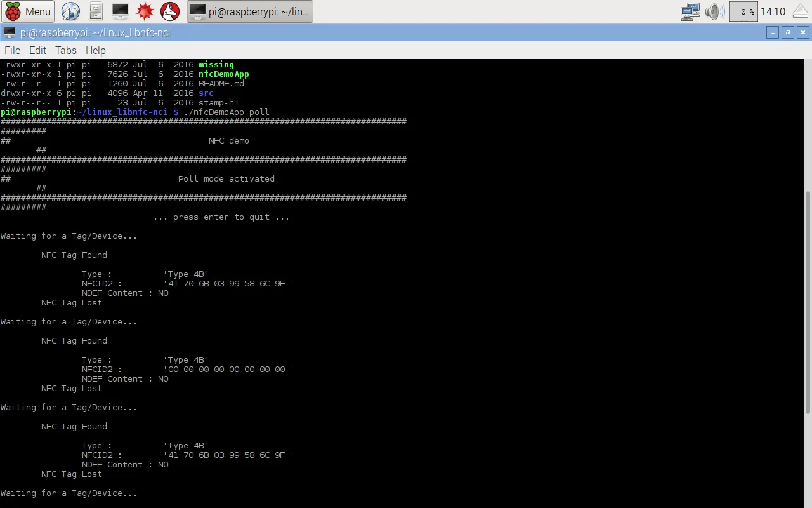Click the nfcDemoApp file name in listing
812x508 pixels.
coord(223,74)
